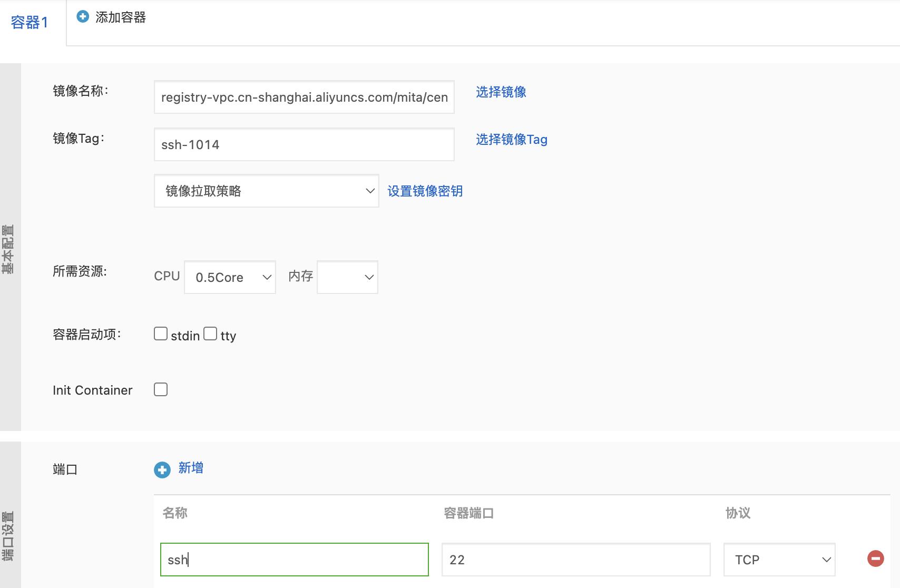
Task: Open the 内存 memory dropdown
Action: click(x=348, y=277)
